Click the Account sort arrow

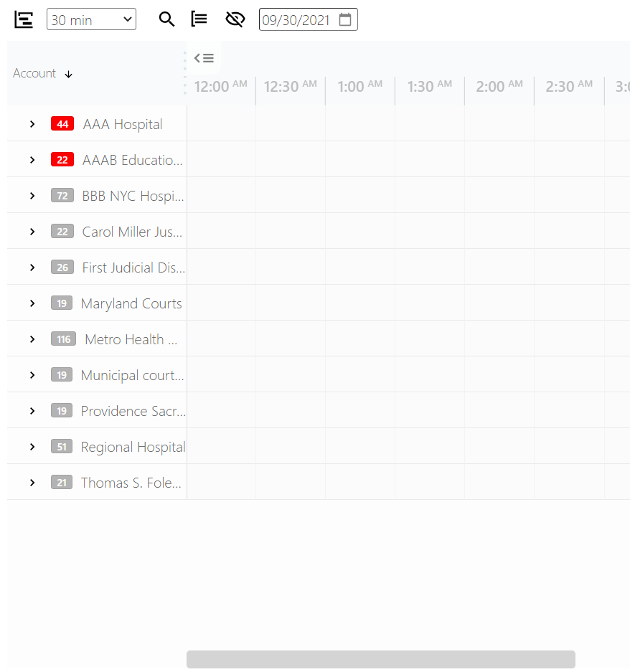(68, 75)
